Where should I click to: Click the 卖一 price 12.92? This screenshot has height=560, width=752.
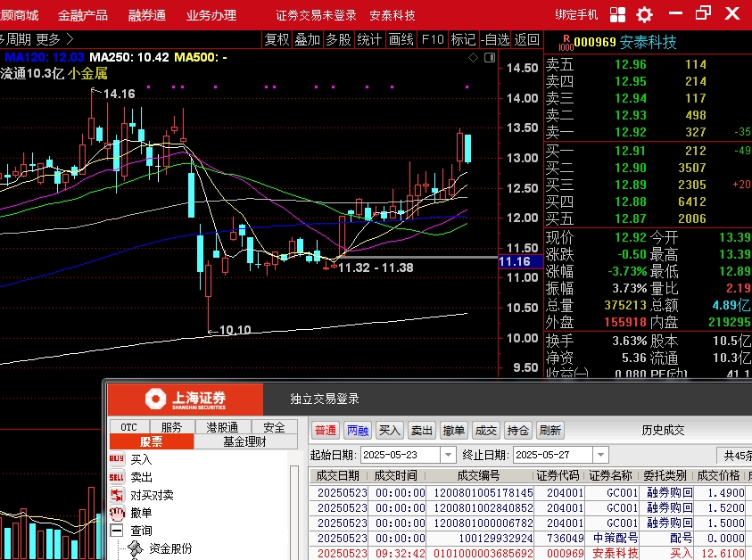pyautogui.click(x=630, y=132)
